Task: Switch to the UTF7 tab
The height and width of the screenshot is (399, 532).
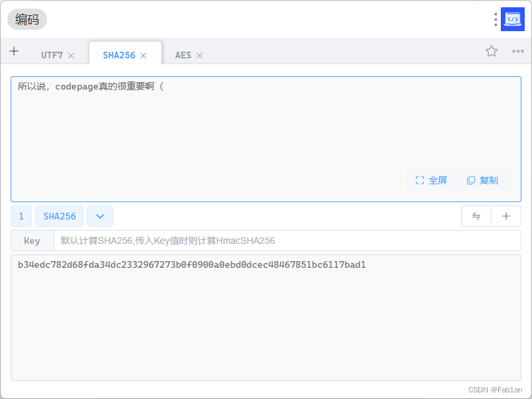Action: pyautogui.click(x=52, y=55)
